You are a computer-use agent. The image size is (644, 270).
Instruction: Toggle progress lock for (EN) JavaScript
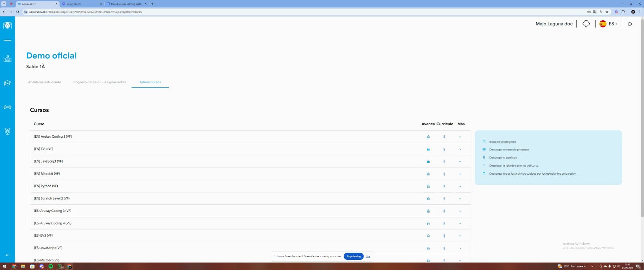[428, 162]
